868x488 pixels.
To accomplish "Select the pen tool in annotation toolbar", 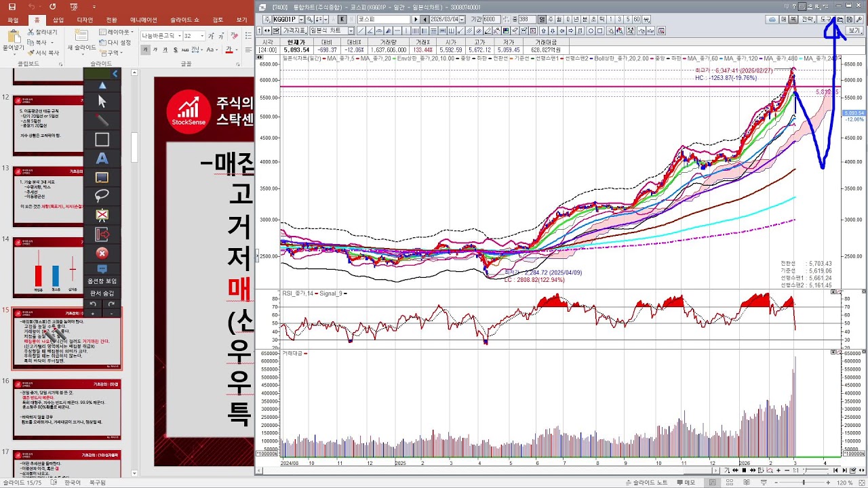I will pos(102,121).
